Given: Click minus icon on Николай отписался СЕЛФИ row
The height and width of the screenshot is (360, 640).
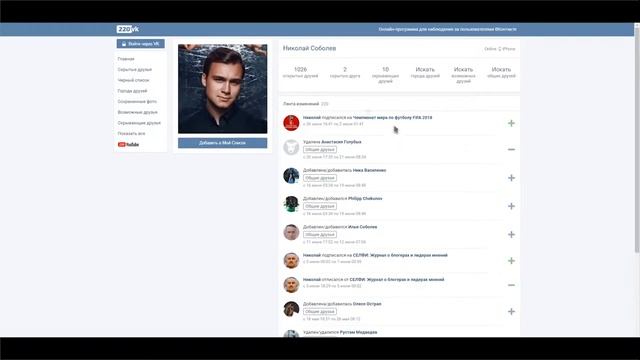Looking at the screenshot, I should pos(511,285).
